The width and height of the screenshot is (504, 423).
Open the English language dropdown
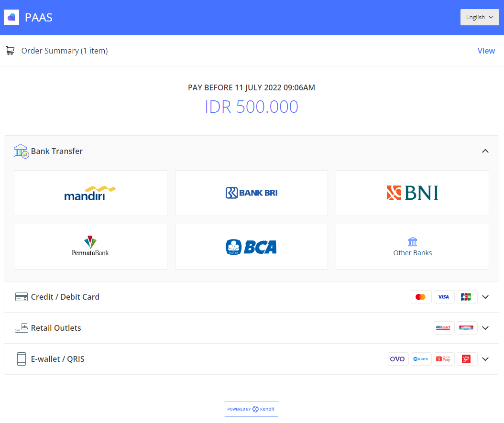pyautogui.click(x=479, y=17)
